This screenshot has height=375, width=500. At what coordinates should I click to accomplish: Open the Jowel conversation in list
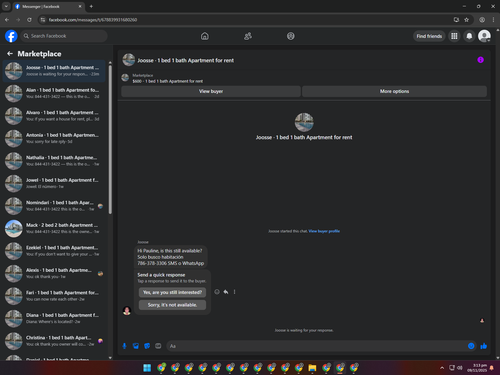pos(54,183)
